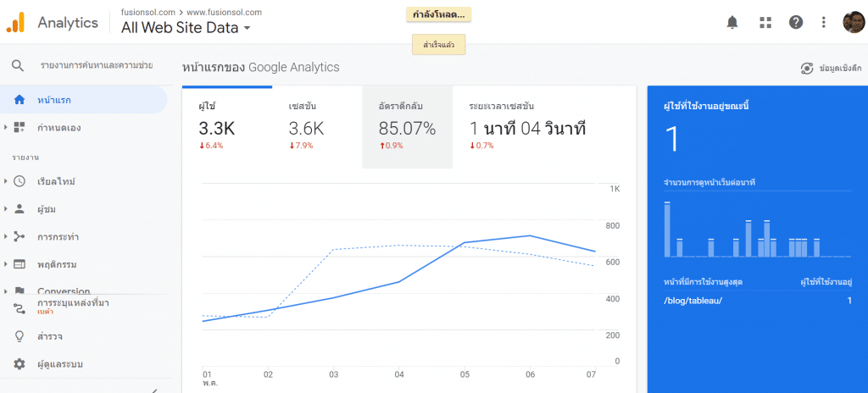868x393 pixels.
Task: Open the three-dot more options menu
Action: pyautogui.click(x=824, y=22)
